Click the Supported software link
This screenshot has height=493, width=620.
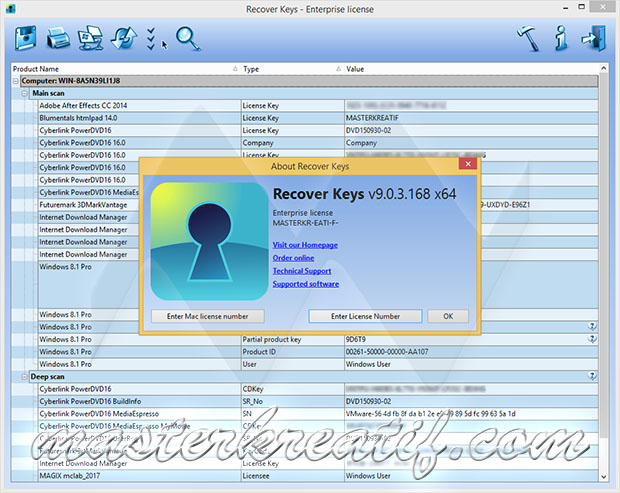[306, 284]
